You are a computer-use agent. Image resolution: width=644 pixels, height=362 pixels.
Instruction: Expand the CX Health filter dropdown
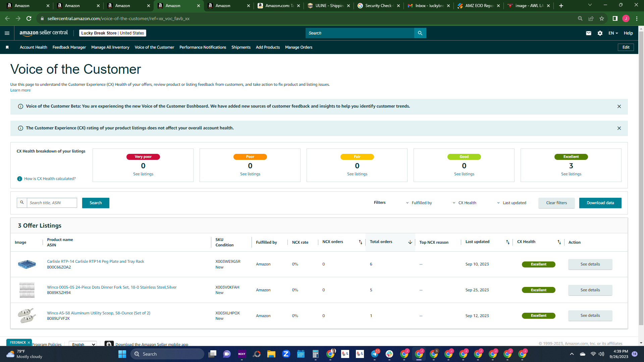coord(465,203)
